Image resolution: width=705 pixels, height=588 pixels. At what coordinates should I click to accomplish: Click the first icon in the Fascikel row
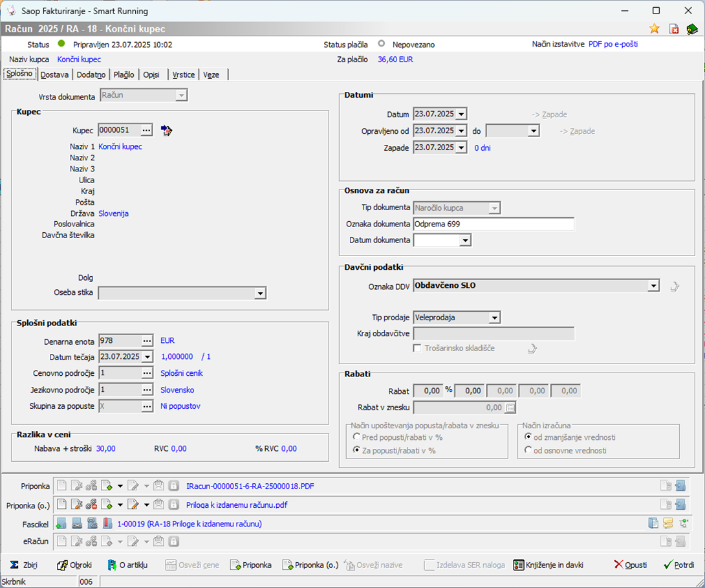click(61, 523)
